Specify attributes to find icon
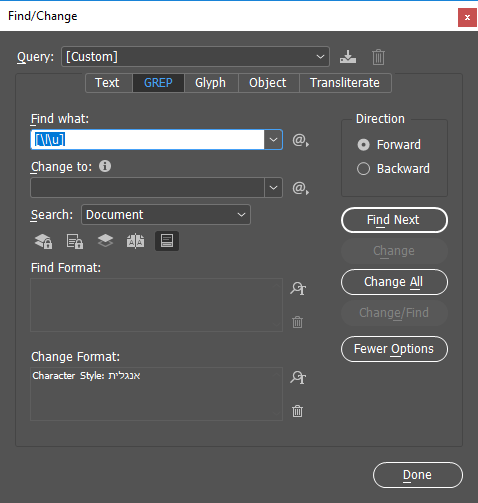The width and height of the screenshot is (478, 503). tap(298, 288)
